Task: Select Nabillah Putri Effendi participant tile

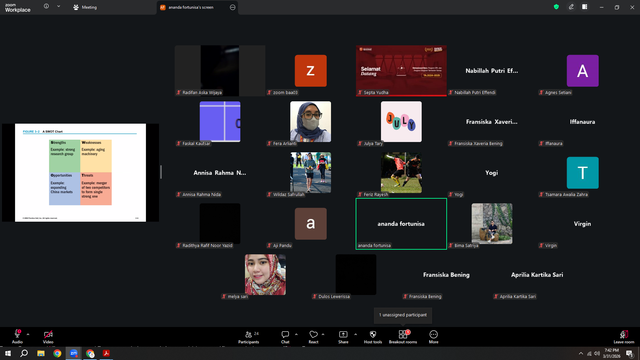Action: (x=492, y=71)
